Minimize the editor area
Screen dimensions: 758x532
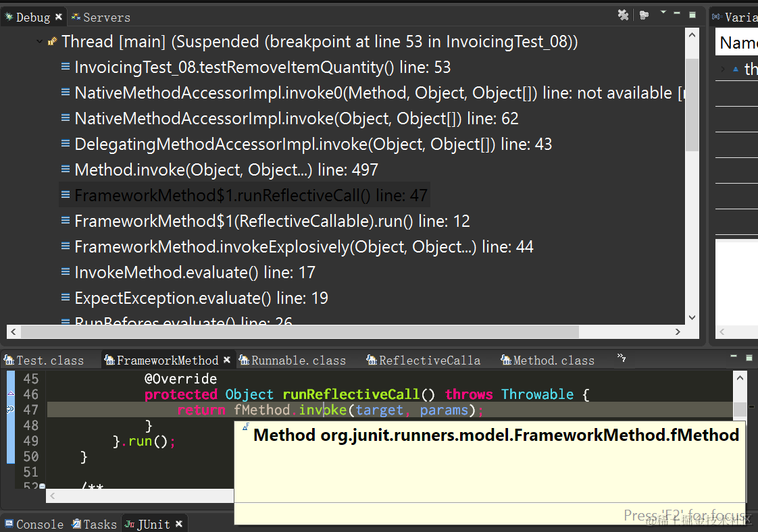pos(734,356)
